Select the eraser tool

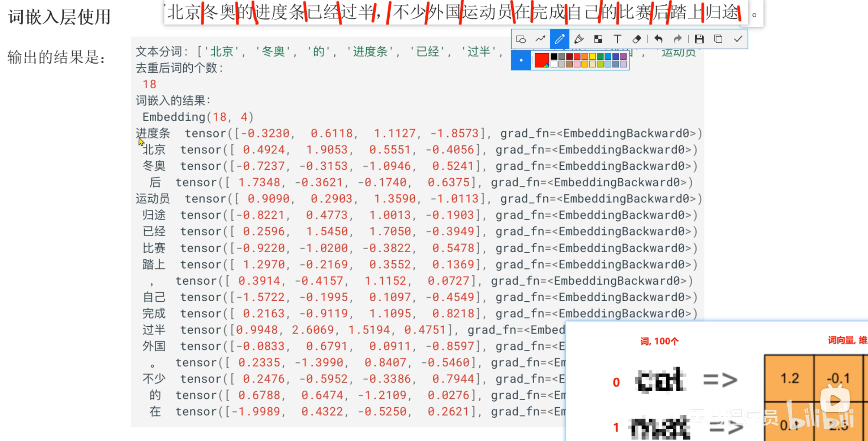pyautogui.click(x=637, y=39)
